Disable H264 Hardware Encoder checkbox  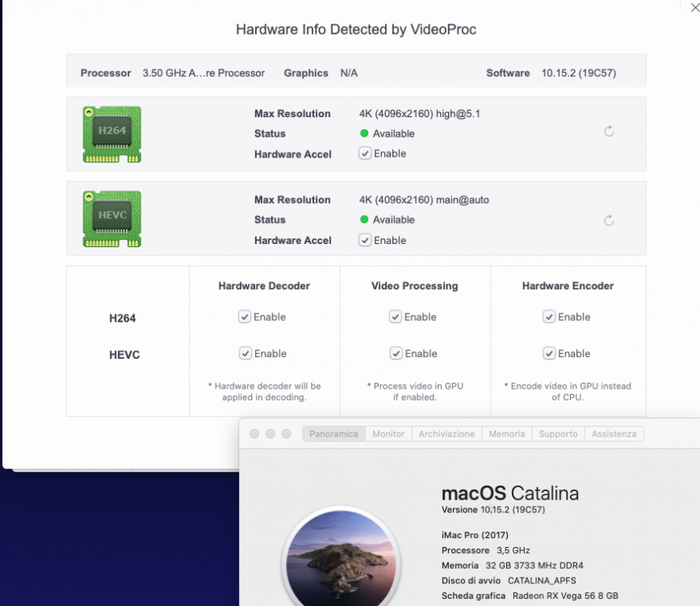(549, 317)
